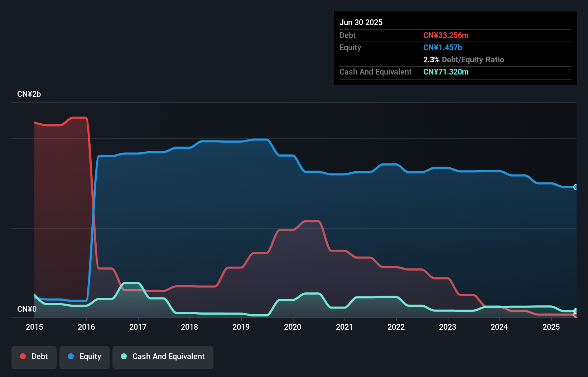The image size is (588, 377).
Task: Click the red Debt dot icon
Action: [x=23, y=356]
